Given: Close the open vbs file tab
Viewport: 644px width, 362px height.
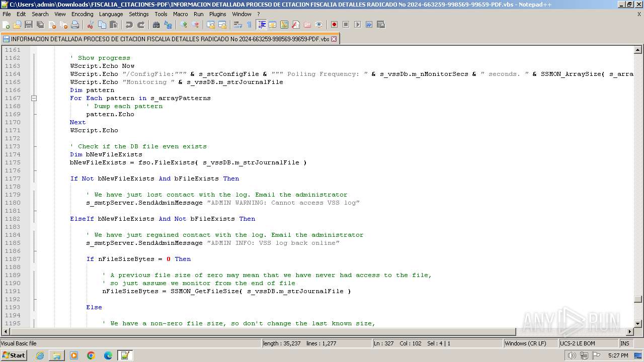Looking at the screenshot, I should [x=334, y=39].
